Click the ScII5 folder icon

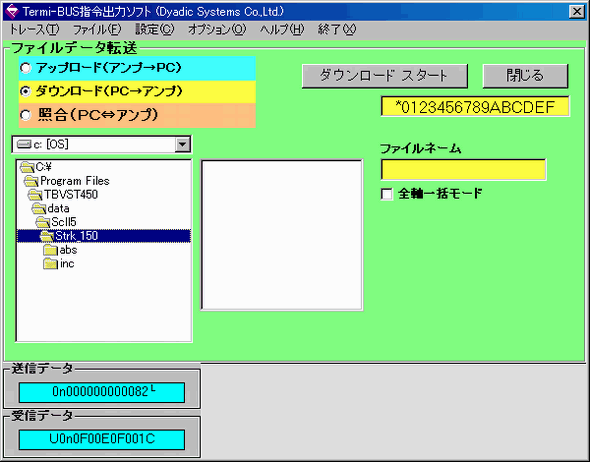point(43,222)
